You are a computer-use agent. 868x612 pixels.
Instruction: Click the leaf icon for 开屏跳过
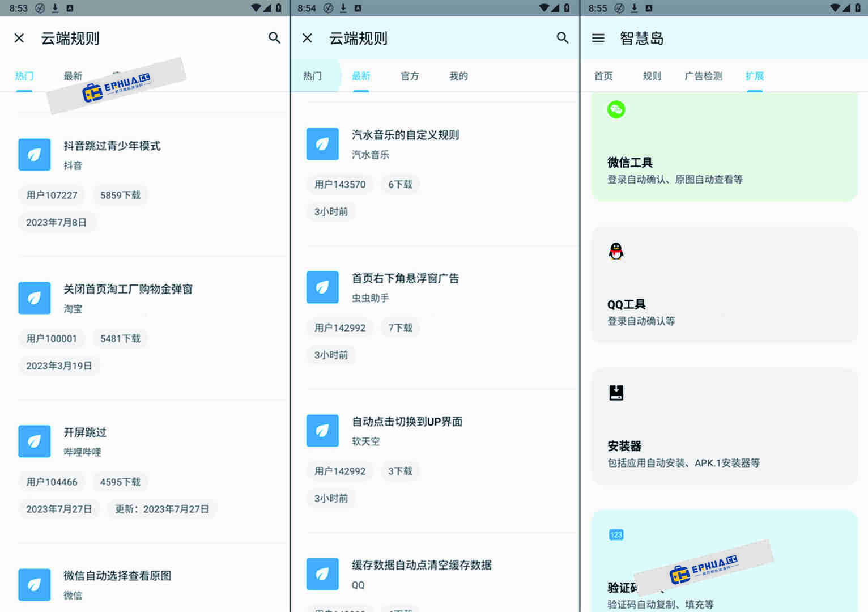pos(35,441)
